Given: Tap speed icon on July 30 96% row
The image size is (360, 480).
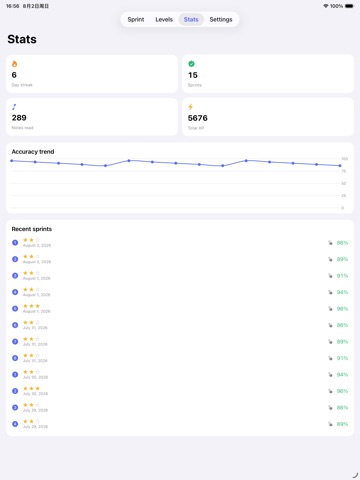Looking at the screenshot, I should [330, 391].
